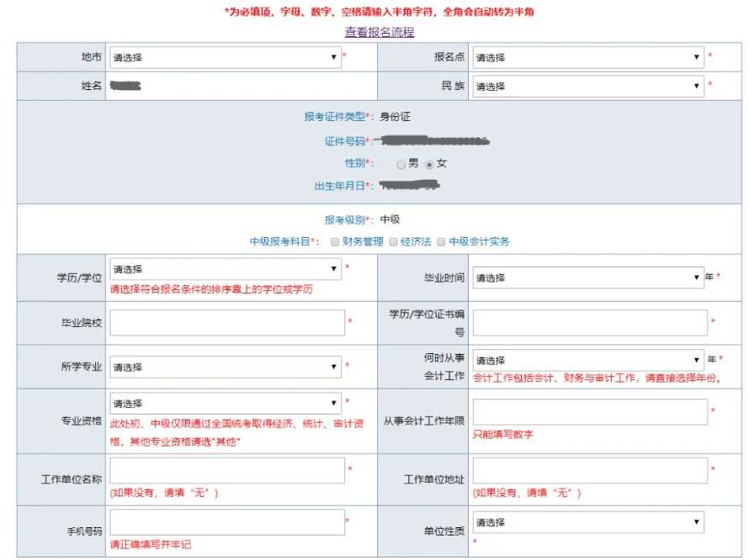Screen dimensions: 749x560
Task: Click the 报考证件类型 label
Action: (x=335, y=117)
